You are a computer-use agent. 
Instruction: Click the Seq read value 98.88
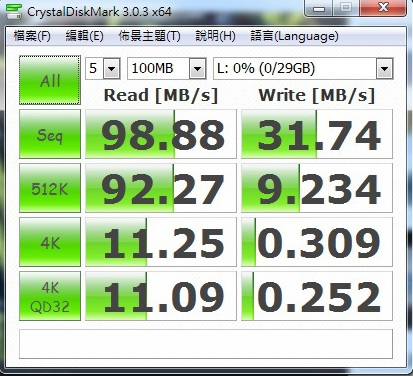tap(161, 134)
